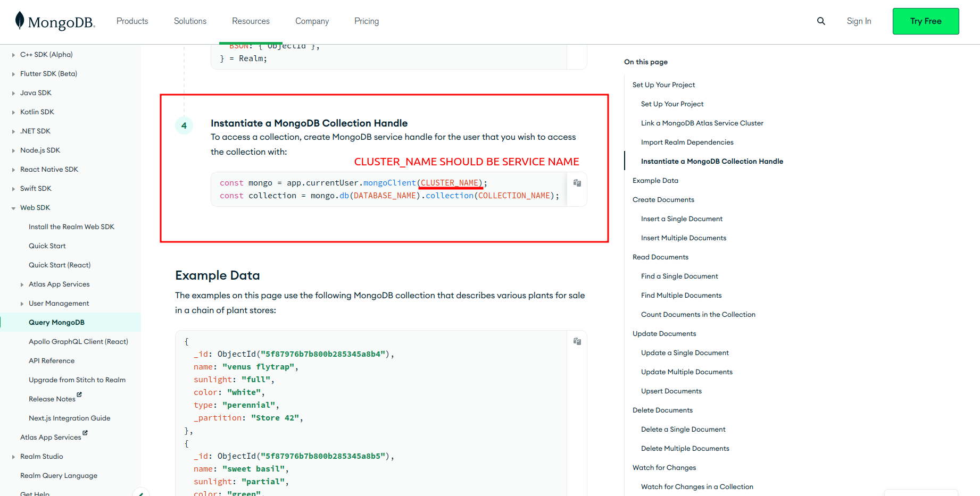Open Release Notes external link
The height and width of the screenshot is (496, 980).
pos(52,399)
